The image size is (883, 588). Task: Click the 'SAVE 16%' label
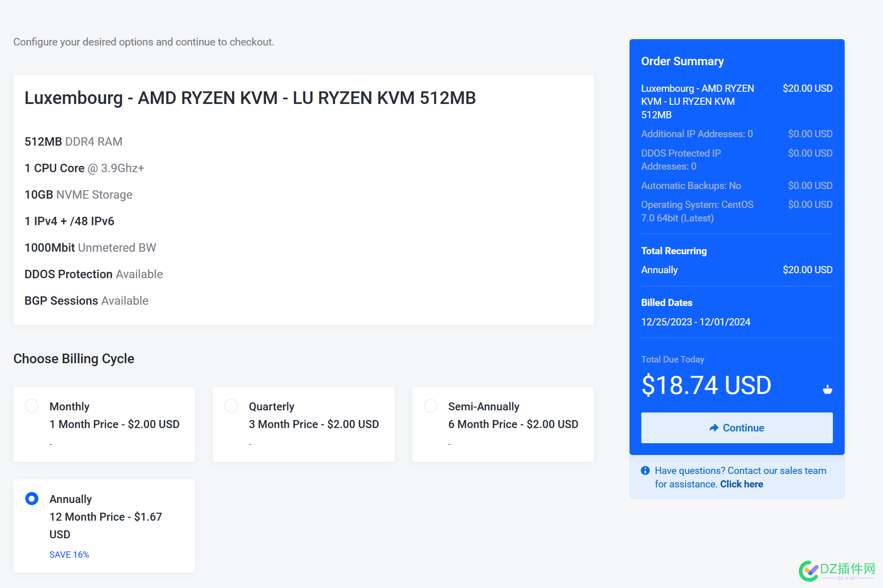tap(69, 555)
